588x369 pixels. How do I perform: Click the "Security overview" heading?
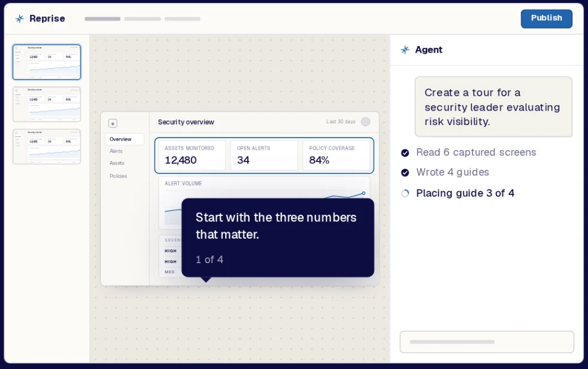[x=186, y=122]
